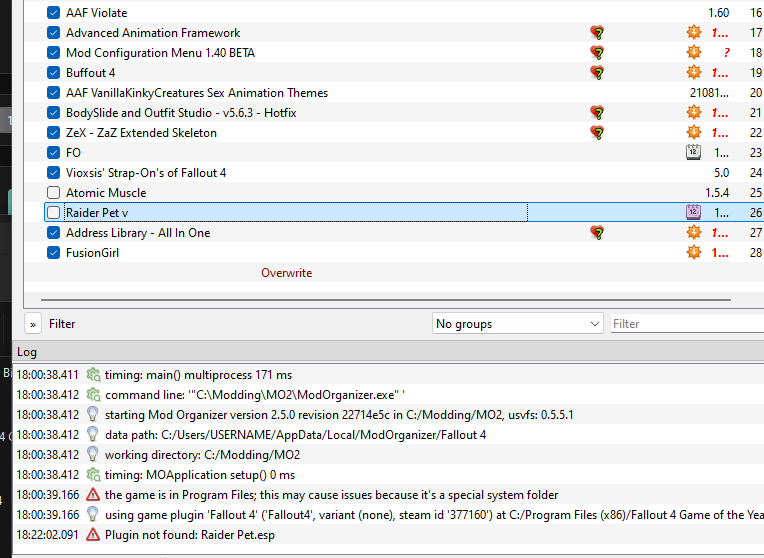Click heart flag icon on Mod Configuration Menu row
Screen dimensions: 764x558
(597, 53)
